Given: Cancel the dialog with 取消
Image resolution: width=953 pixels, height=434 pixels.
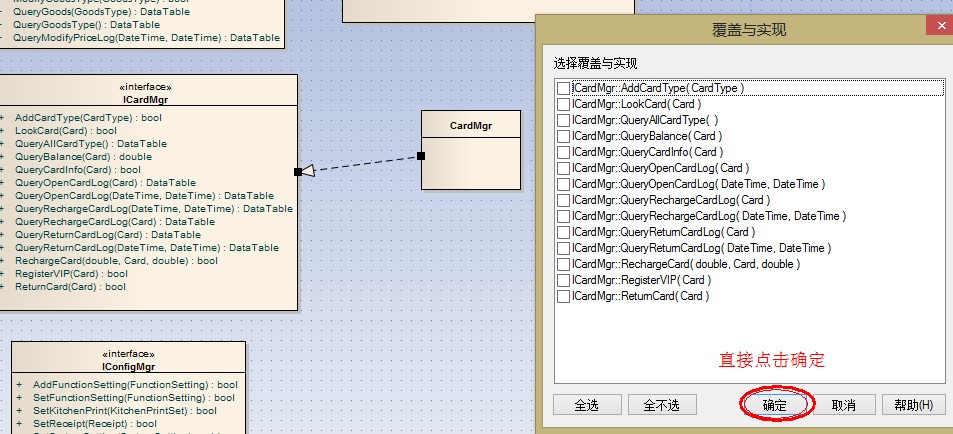Looking at the screenshot, I should (844, 405).
